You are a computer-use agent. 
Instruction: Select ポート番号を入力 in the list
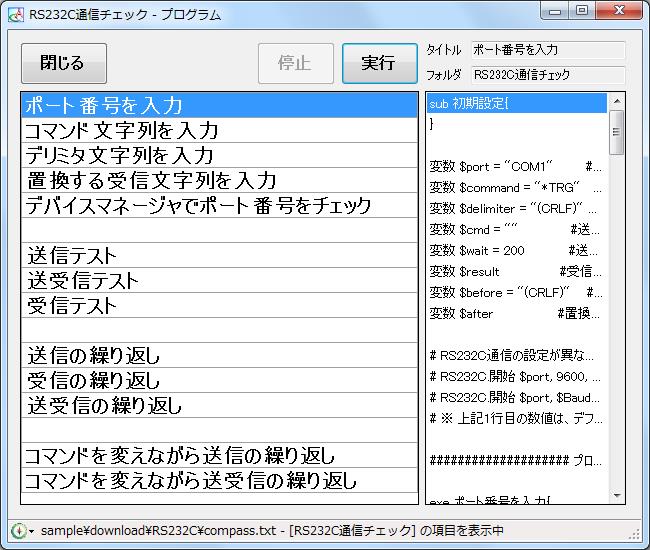click(x=219, y=105)
